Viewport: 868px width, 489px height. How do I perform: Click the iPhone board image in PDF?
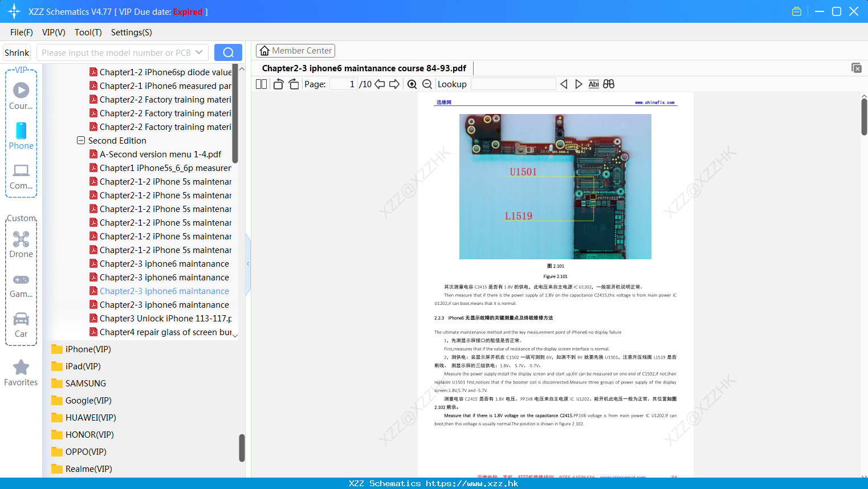point(555,186)
